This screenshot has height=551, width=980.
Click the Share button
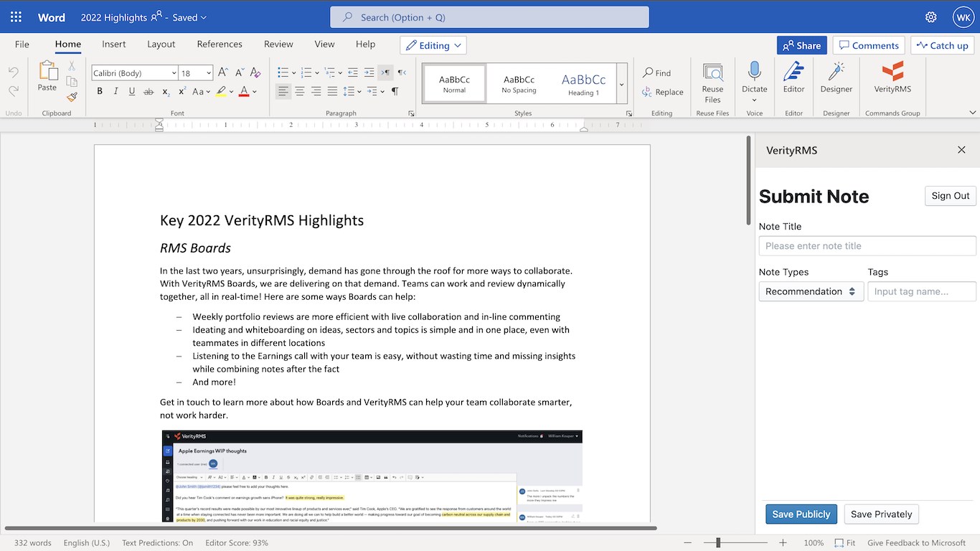click(x=801, y=45)
